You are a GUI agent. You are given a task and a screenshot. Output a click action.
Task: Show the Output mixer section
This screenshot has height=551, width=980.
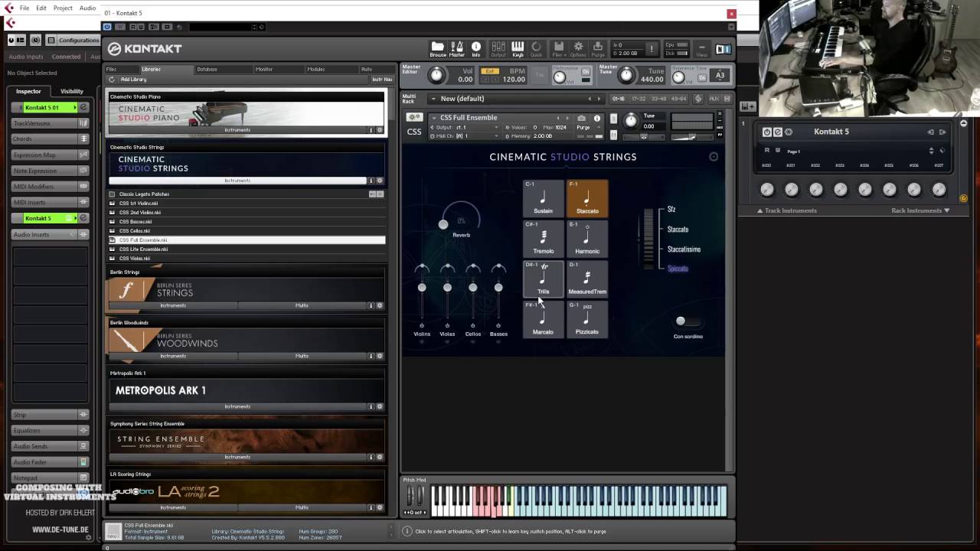tap(498, 49)
